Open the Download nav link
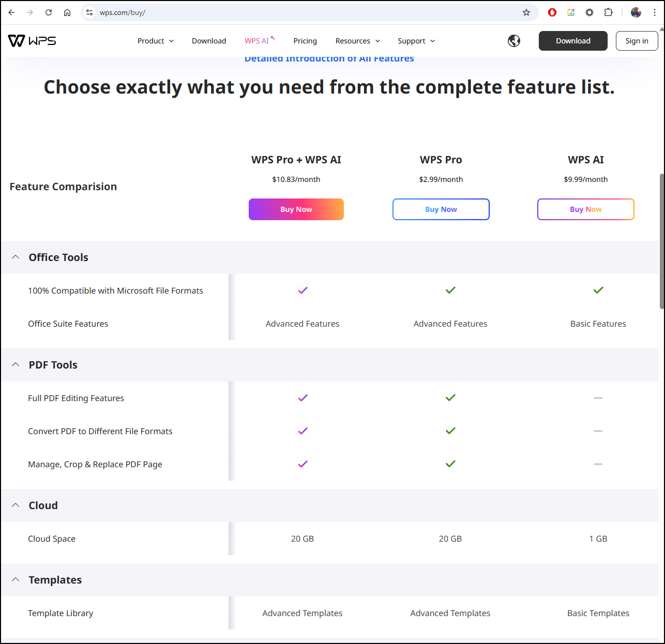 point(209,41)
